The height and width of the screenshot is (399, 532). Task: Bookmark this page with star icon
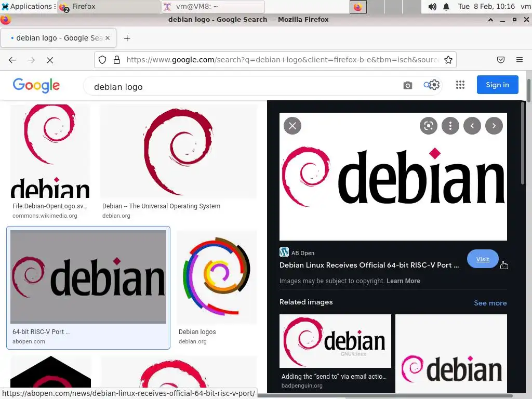448,60
